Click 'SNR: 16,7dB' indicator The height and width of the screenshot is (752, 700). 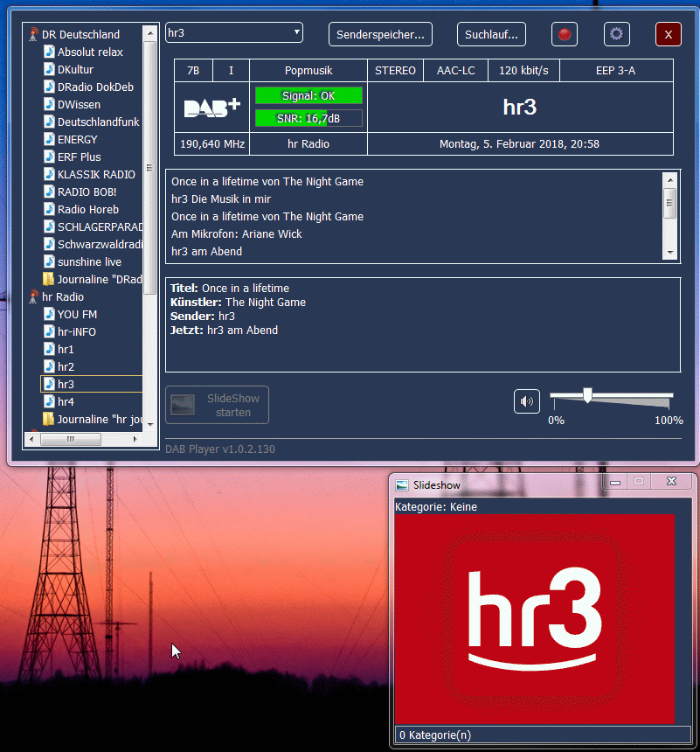308,118
